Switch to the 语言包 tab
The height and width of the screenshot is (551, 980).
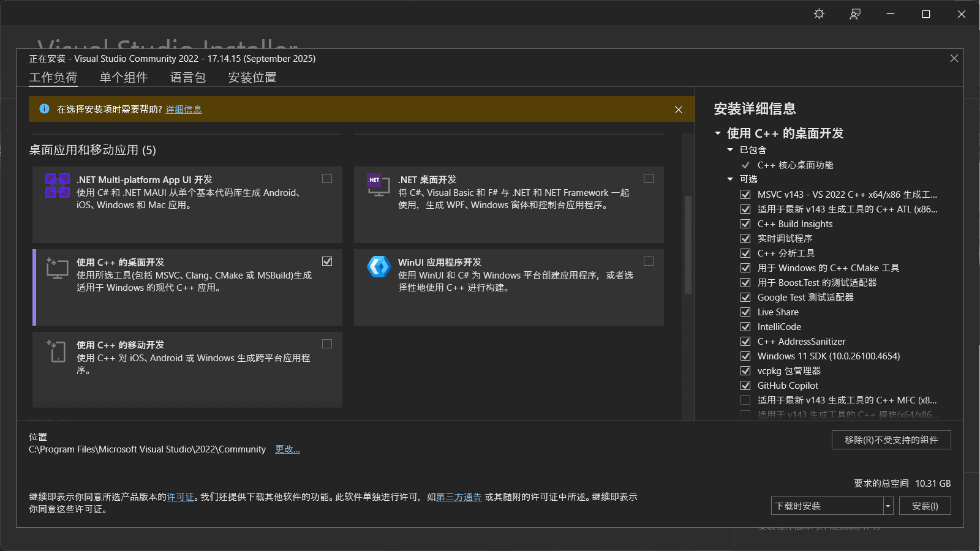187,78
